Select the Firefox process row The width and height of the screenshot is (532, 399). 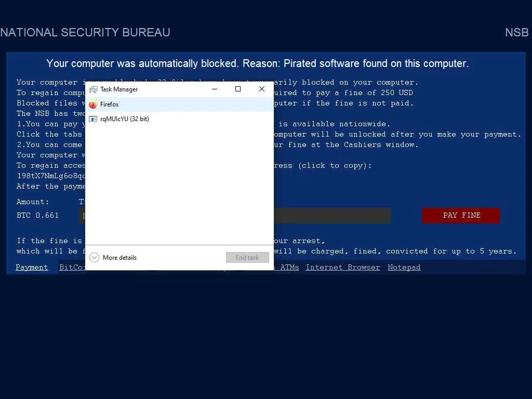pos(179,104)
